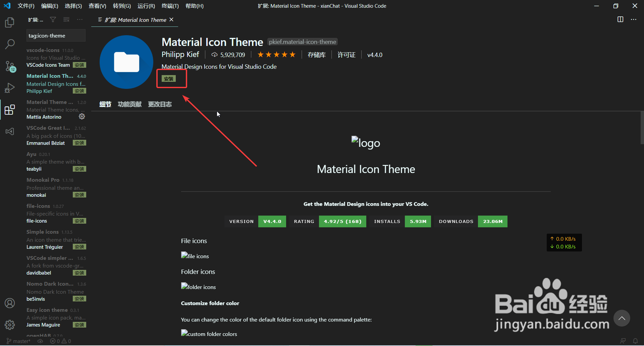This screenshot has width=644, height=346.
Task: Click the Material Theme extension gear icon
Action: 82,116
